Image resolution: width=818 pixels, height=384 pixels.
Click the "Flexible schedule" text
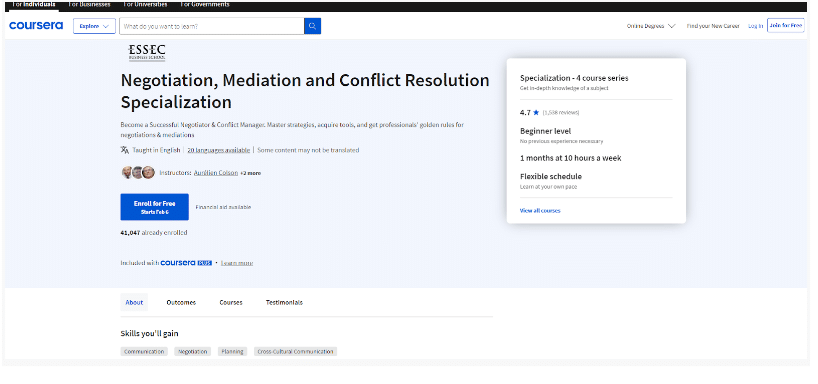click(x=550, y=176)
